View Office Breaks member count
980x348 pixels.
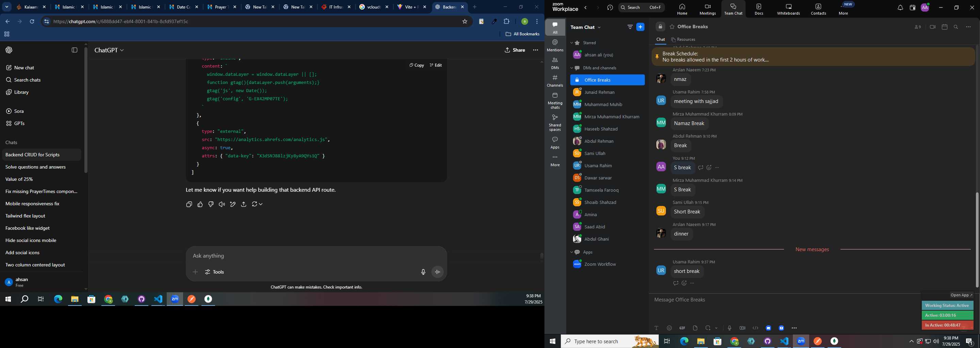coord(918,27)
